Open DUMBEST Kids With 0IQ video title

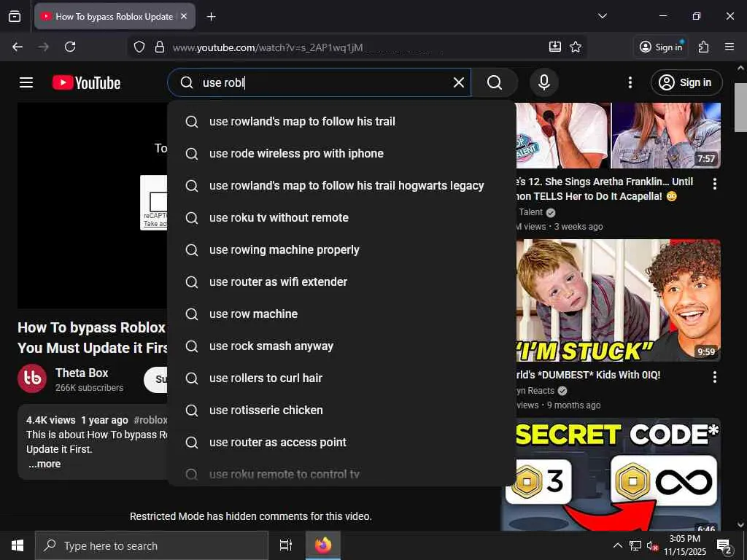point(588,375)
